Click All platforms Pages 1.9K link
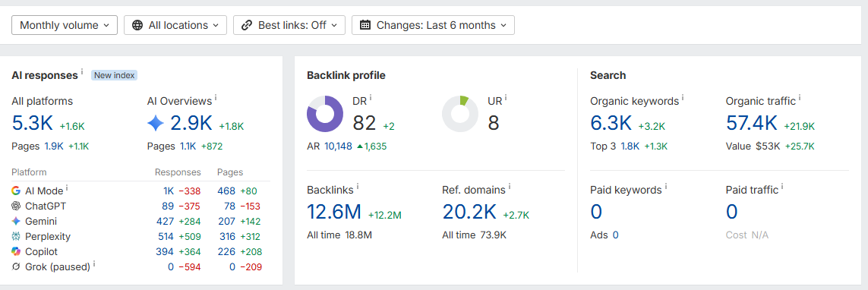The width and height of the screenshot is (868, 290). pos(54,147)
